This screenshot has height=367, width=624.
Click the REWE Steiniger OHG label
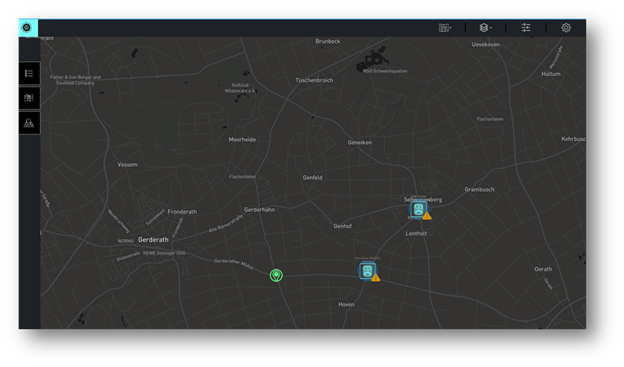pos(164,253)
